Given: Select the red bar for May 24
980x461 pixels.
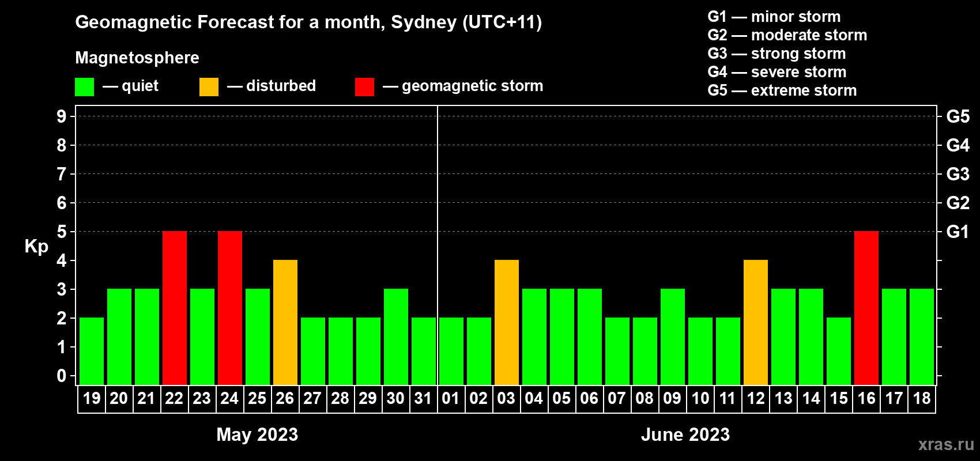Looking at the screenshot, I should click(x=230, y=308).
